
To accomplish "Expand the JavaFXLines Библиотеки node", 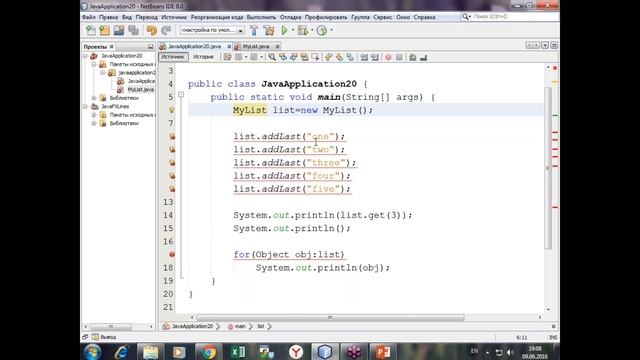I will point(94,123).
